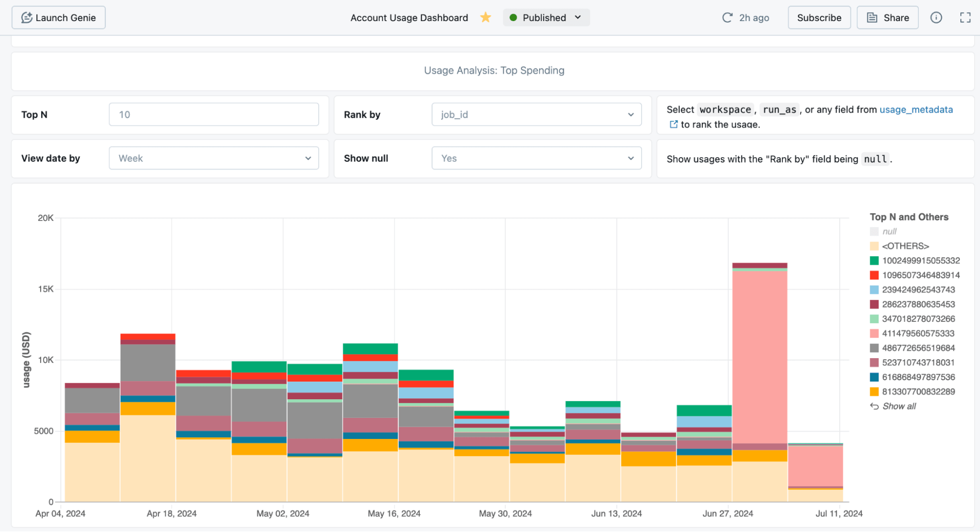
Task: Open the dashboard info icon
Action: [x=936, y=18]
